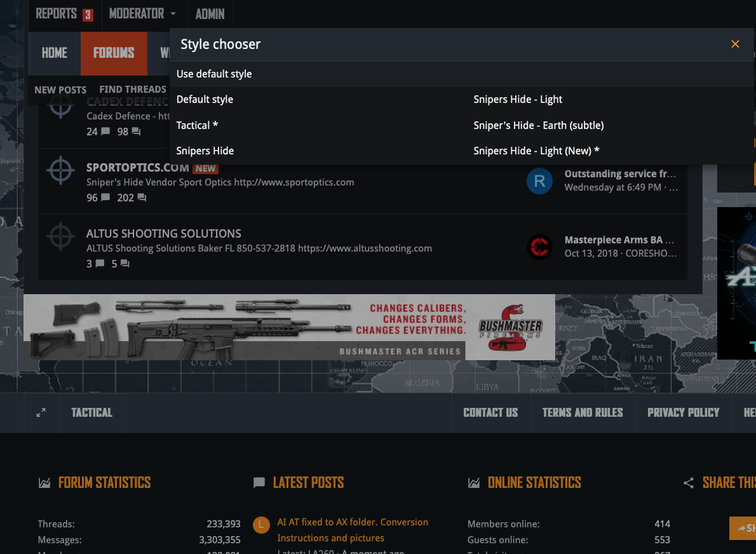Open the Reports link
Image resolution: width=756 pixels, height=554 pixels.
tap(56, 14)
